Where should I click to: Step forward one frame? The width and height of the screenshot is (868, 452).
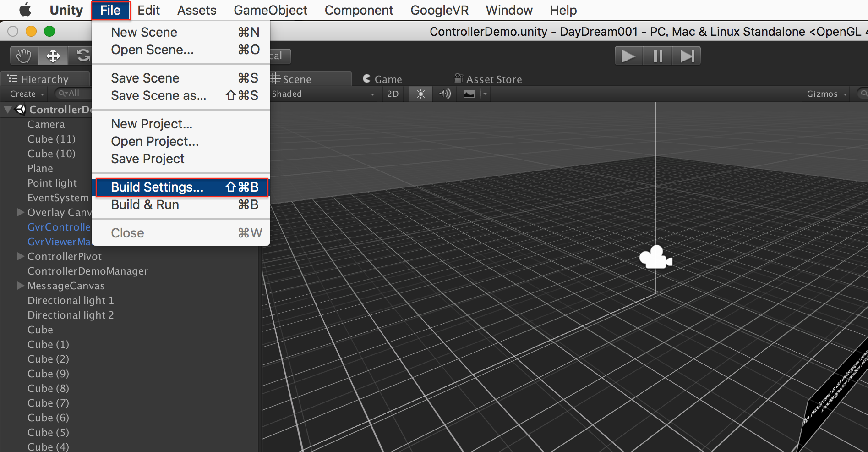tap(687, 56)
